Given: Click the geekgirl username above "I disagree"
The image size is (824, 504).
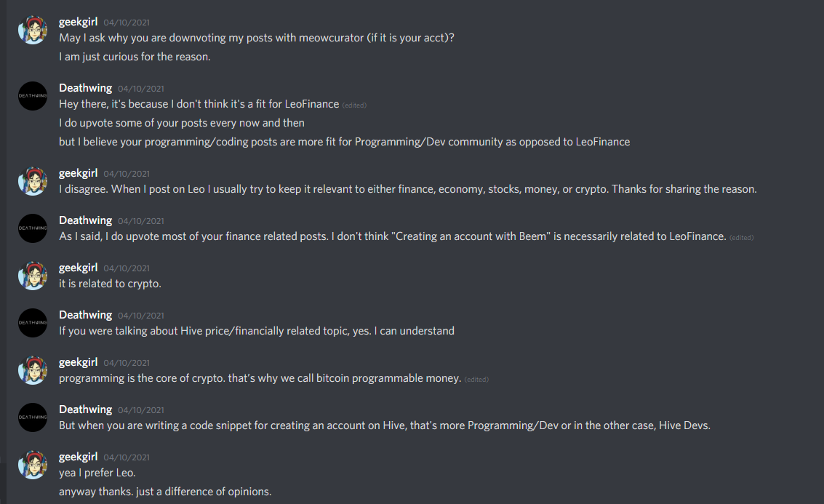Looking at the screenshot, I should [x=79, y=173].
